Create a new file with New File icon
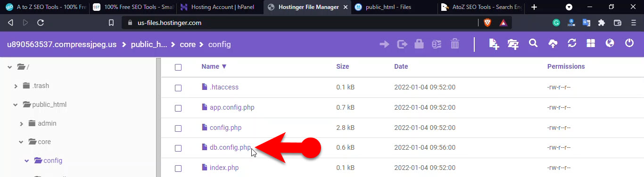This screenshot has width=644, height=177. [x=494, y=44]
